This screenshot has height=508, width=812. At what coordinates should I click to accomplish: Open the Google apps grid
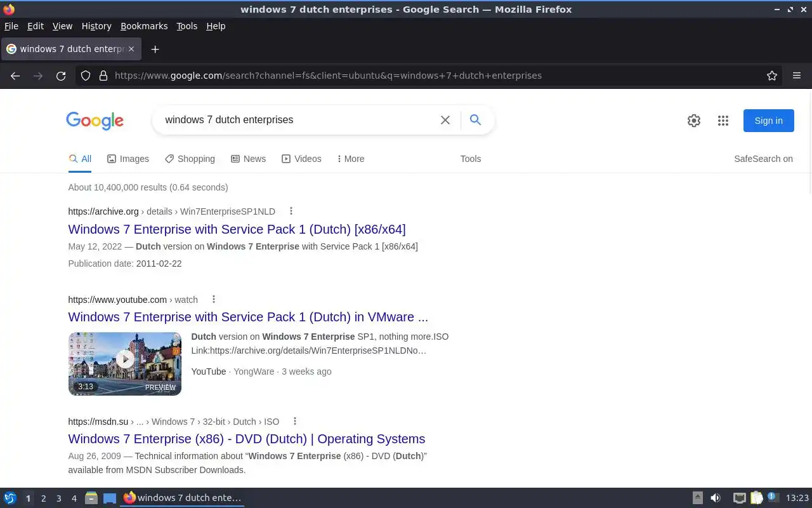point(723,121)
